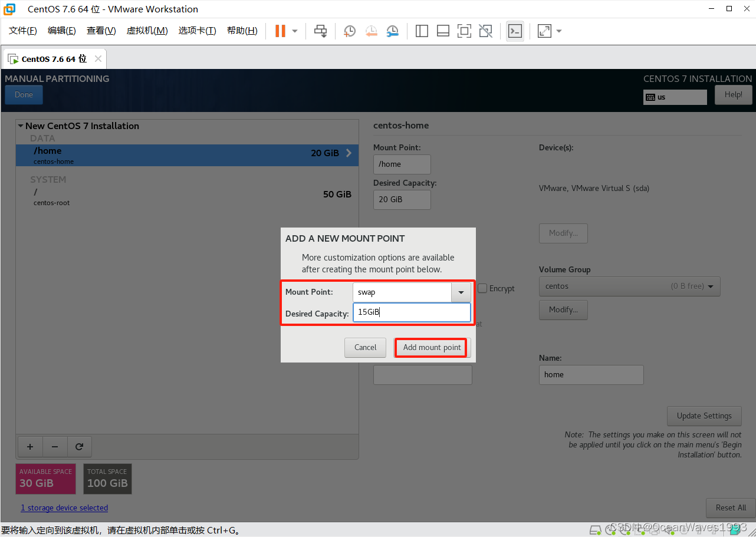Reload storage configuration with the refresh button
This screenshot has width=756, height=537.
coord(80,447)
